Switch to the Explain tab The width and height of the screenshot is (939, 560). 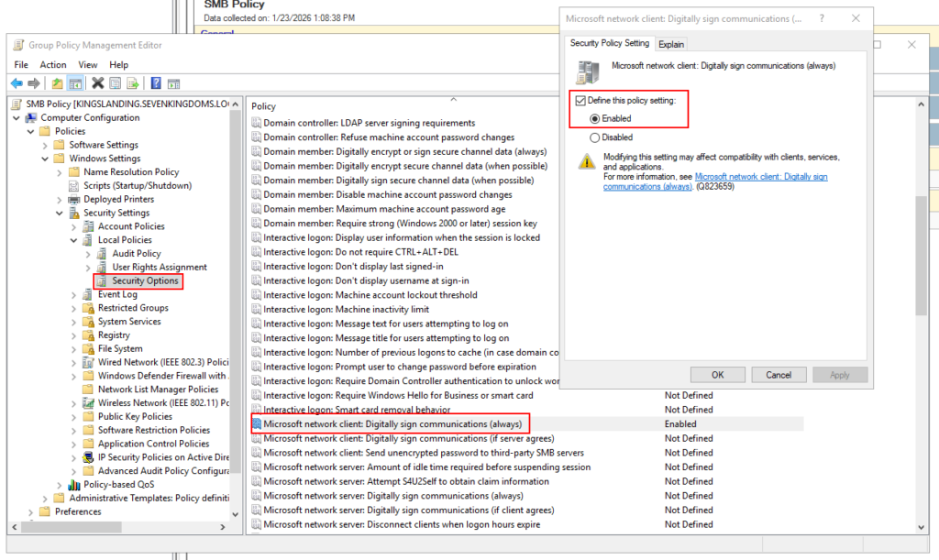pyautogui.click(x=670, y=44)
